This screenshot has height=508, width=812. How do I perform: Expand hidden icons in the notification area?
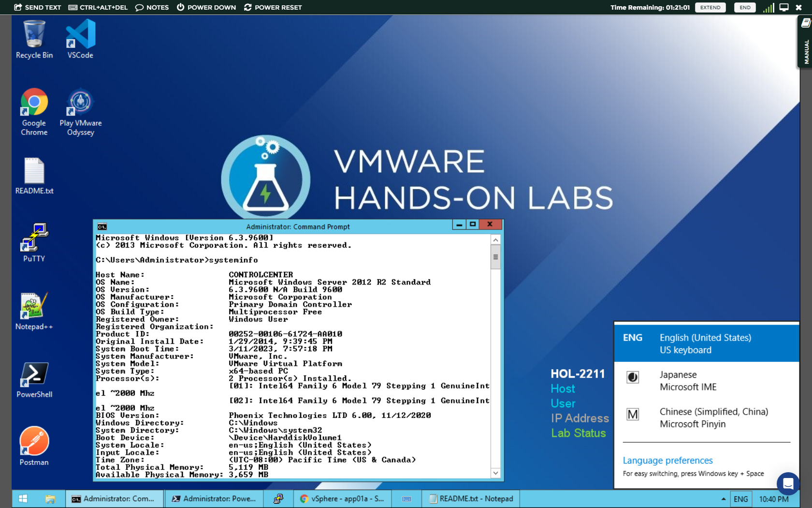pyautogui.click(x=723, y=498)
